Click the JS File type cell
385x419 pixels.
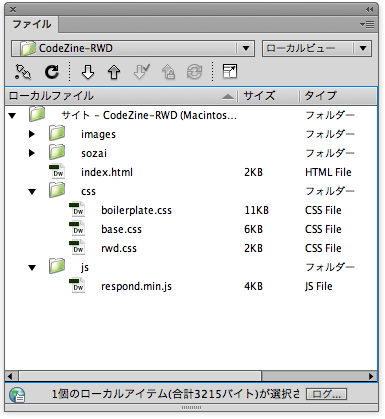pos(318,287)
